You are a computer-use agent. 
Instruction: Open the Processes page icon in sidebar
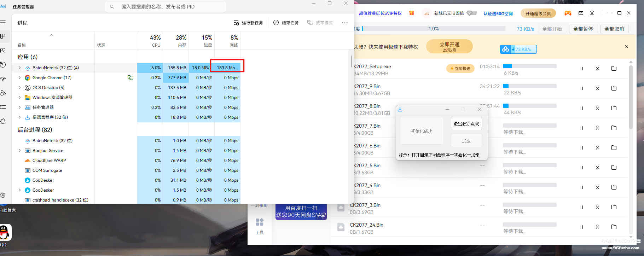(3, 36)
